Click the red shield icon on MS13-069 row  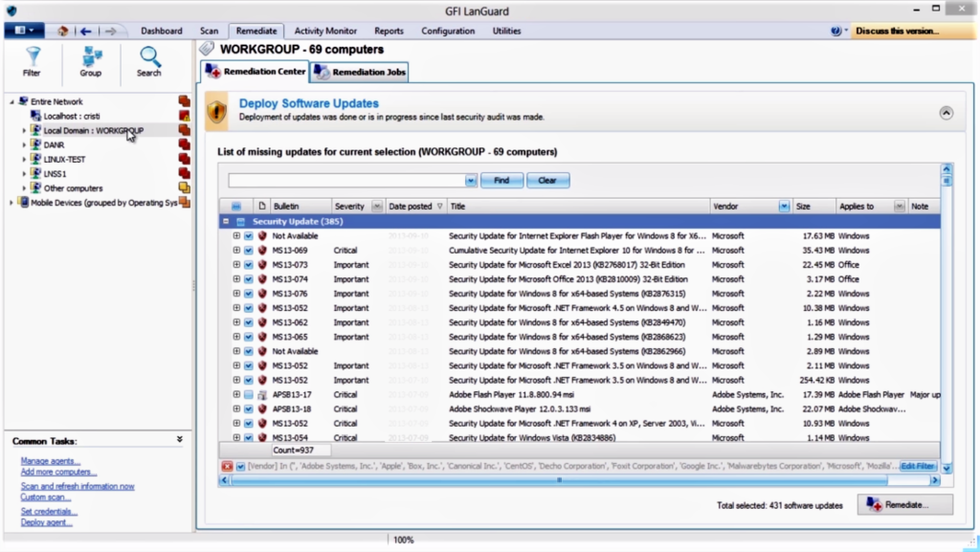[x=262, y=250]
